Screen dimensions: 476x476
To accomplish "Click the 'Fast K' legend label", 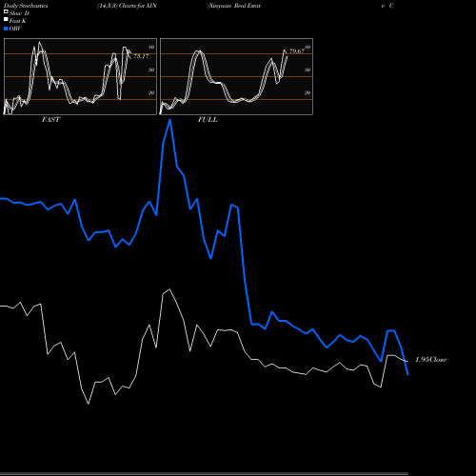I will point(18,21).
